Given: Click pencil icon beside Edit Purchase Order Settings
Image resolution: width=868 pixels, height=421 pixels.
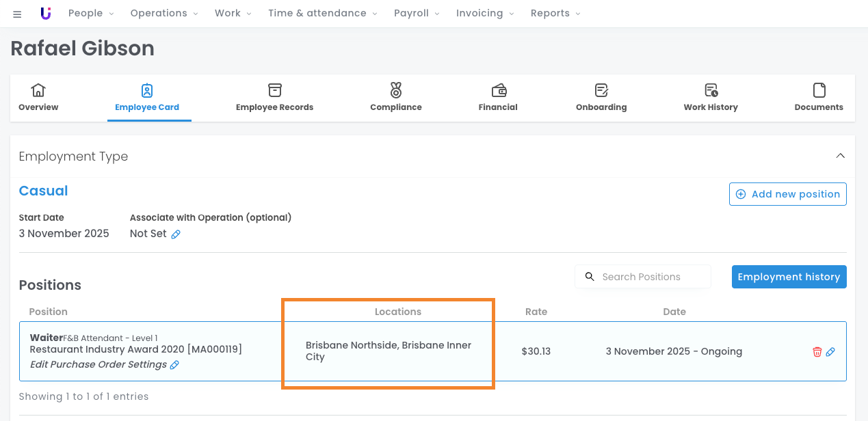Looking at the screenshot, I should tap(174, 365).
